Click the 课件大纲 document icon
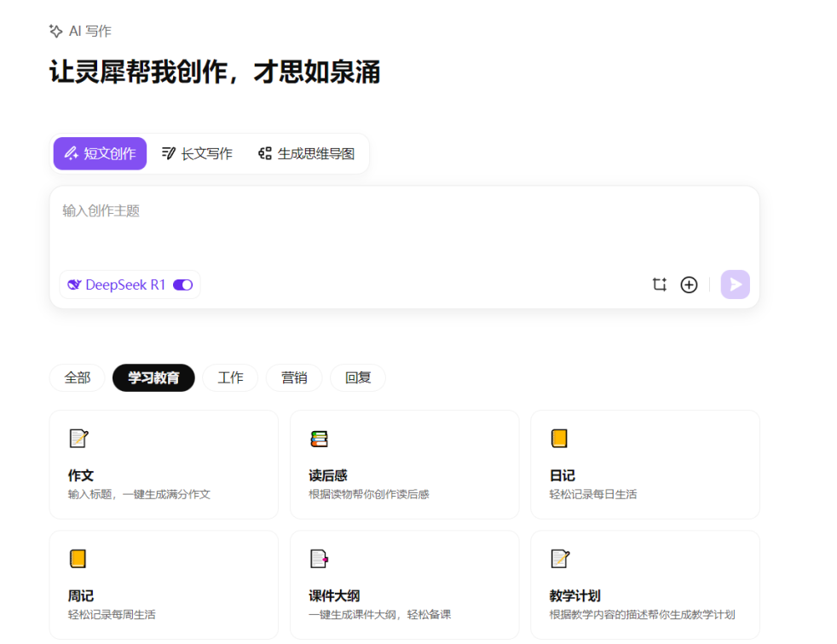 [319, 559]
